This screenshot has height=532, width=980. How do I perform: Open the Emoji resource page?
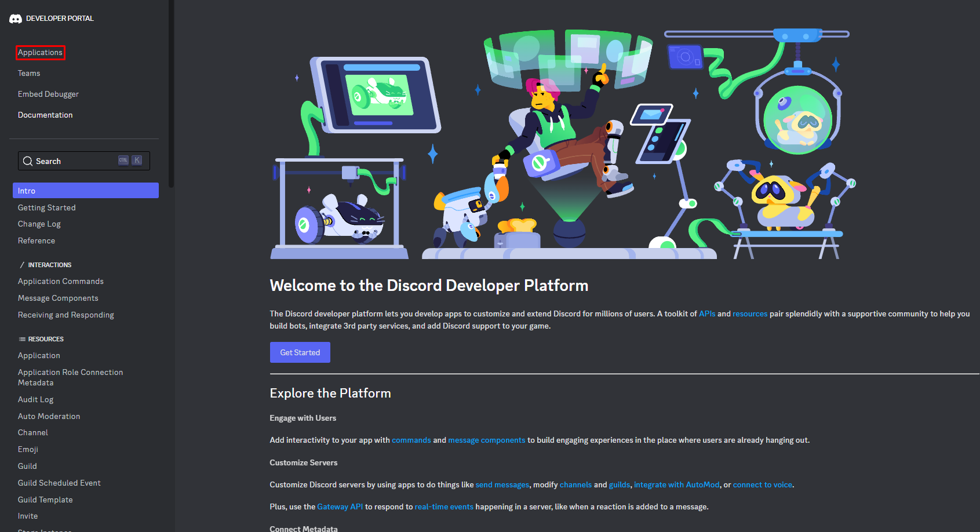(28, 449)
